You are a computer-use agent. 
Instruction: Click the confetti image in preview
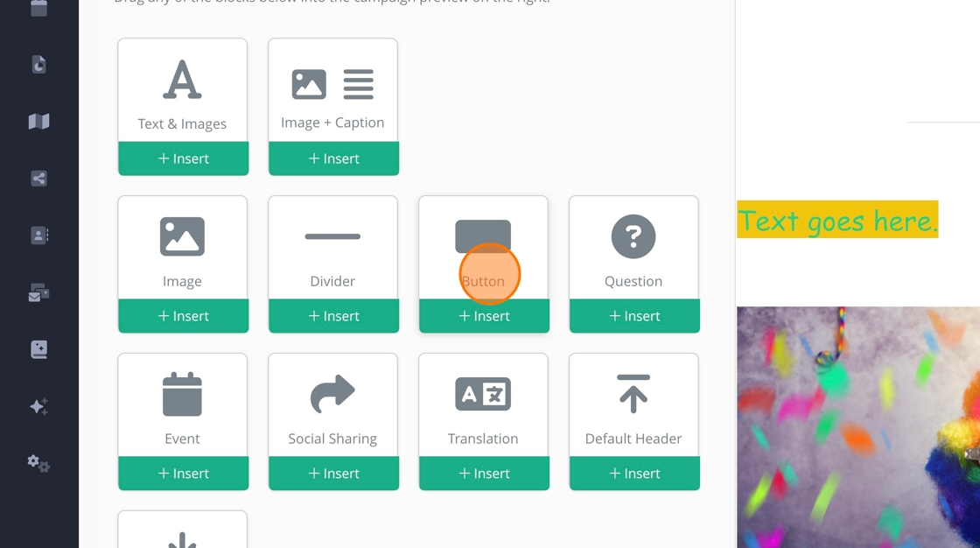(858, 427)
